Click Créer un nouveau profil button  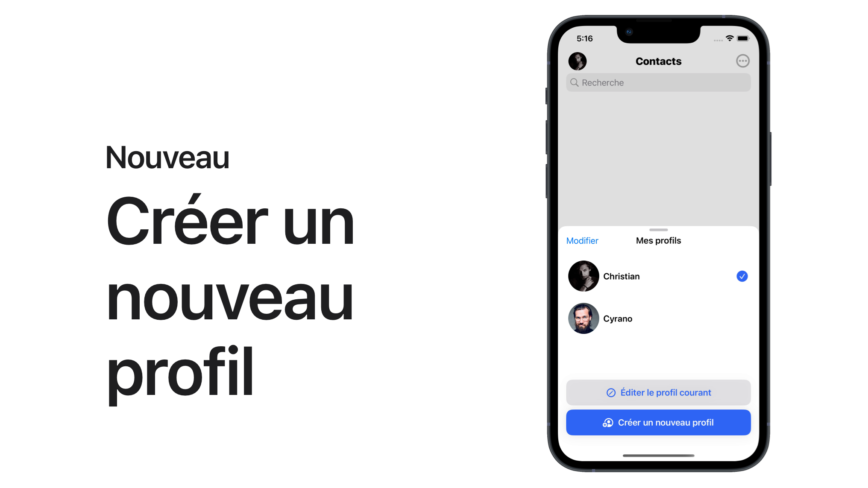tap(657, 422)
